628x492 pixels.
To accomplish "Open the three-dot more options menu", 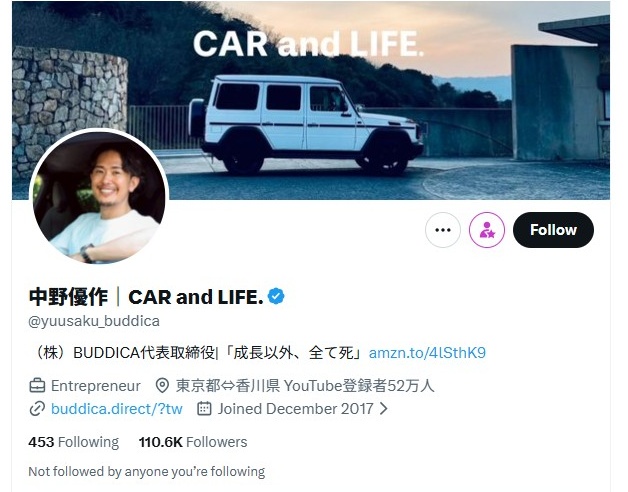I will tap(443, 230).
